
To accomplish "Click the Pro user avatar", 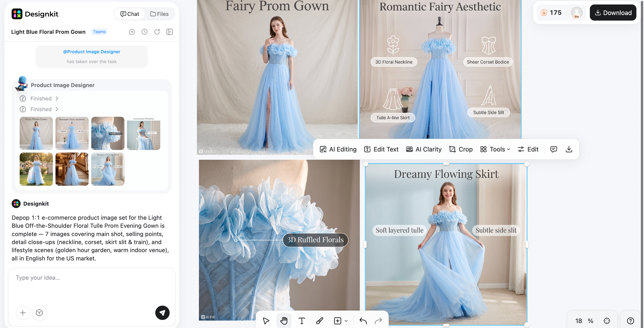I will pos(576,13).
